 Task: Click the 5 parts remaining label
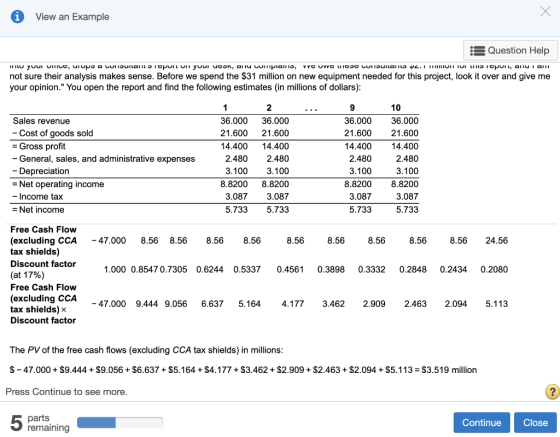pyautogui.click(x=40, y=422)
